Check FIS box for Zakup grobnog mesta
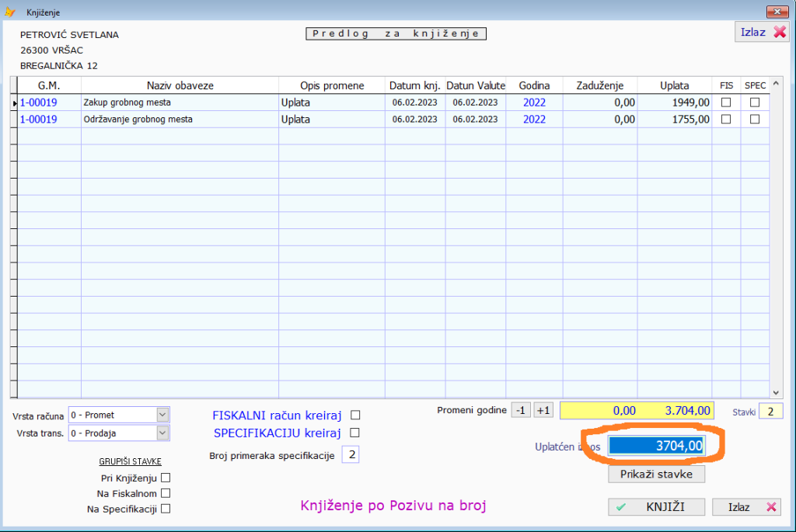 coord(726,103)
